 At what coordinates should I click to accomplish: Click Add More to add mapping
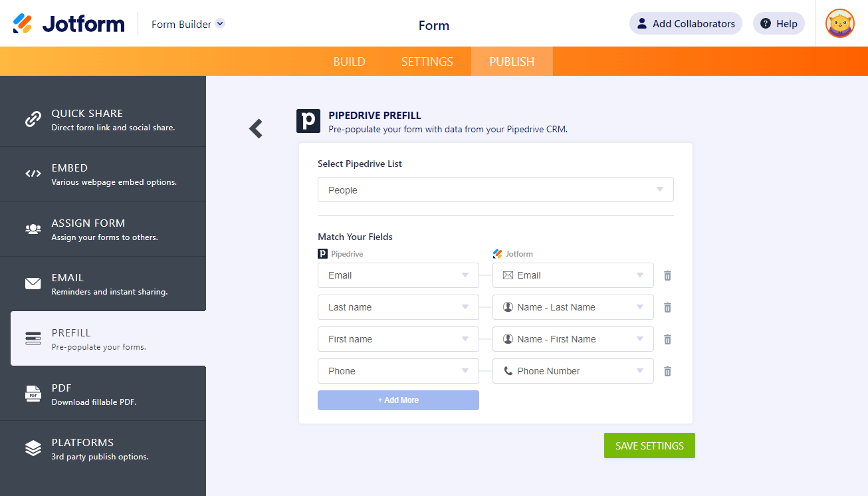pyautogui.click(x=398, y=400)
